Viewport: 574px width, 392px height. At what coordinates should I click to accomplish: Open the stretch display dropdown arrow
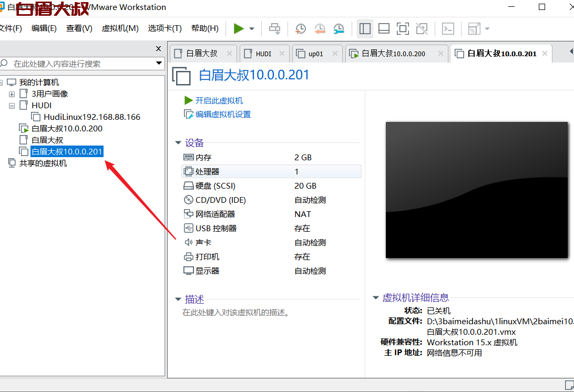pos(487,28)
